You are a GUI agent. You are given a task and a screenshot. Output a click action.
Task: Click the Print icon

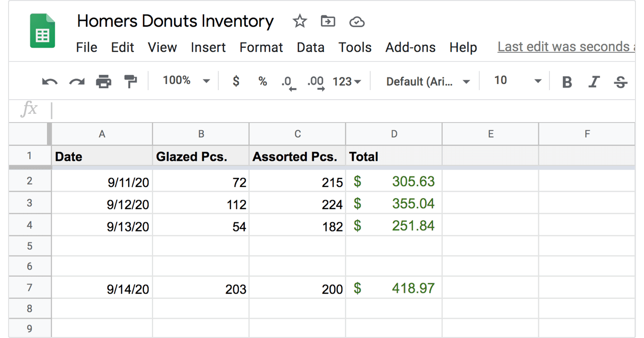[104, 81]
